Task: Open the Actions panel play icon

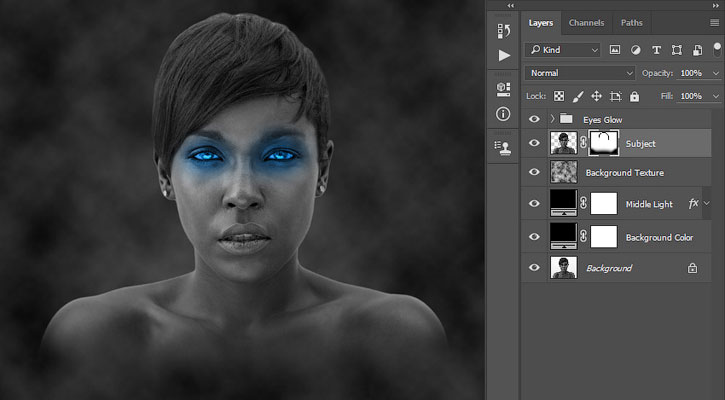Action: click(504, 55)
